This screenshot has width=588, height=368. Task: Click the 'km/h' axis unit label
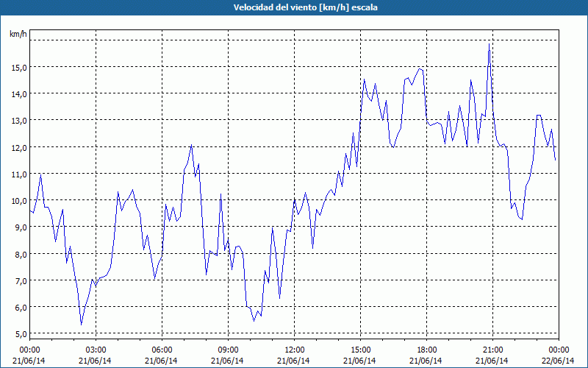18,35
